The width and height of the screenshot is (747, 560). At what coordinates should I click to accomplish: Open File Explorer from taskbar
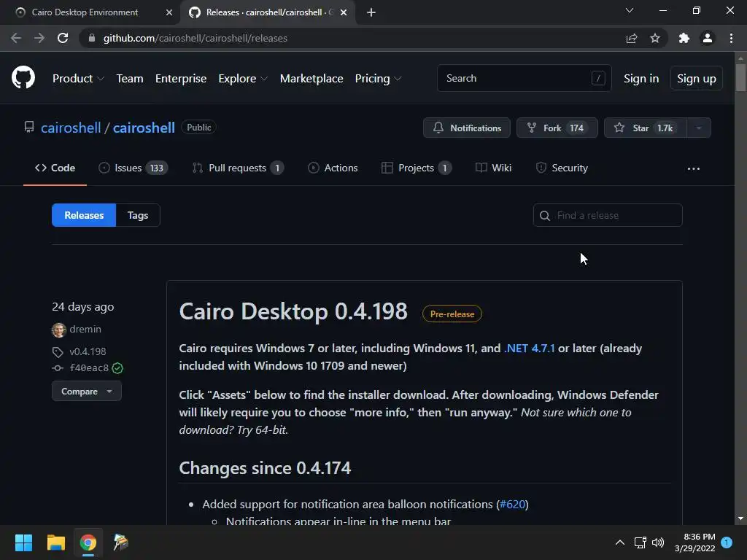click(x=55, y=542)
